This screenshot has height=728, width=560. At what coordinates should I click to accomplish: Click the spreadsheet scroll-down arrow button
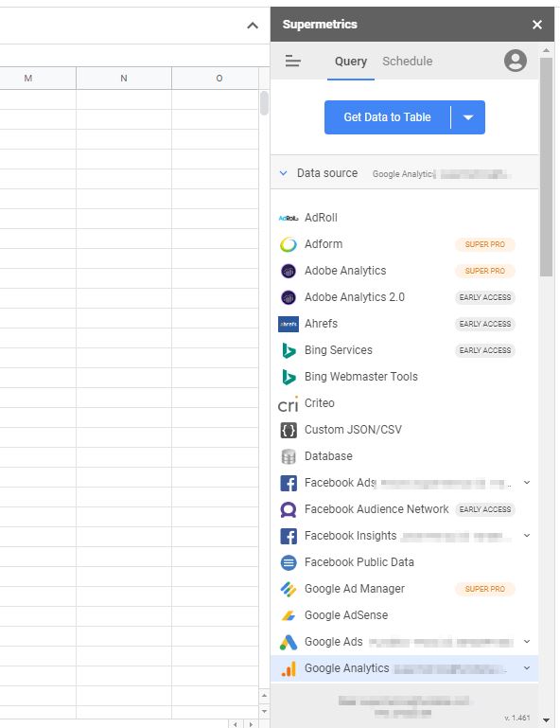tap(264, 711)
